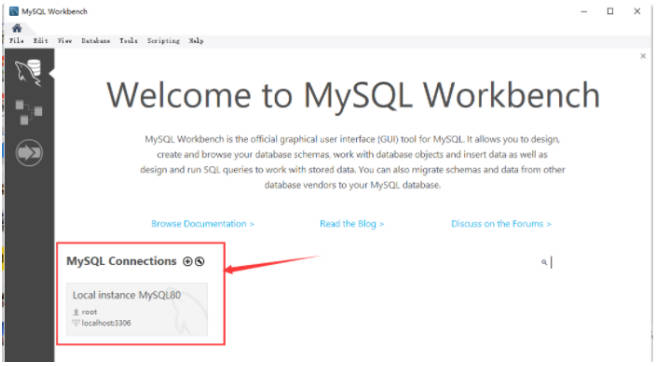Close the MySQL Workbench window
This screenshot has height=366, width=656.
click(637, 11)
